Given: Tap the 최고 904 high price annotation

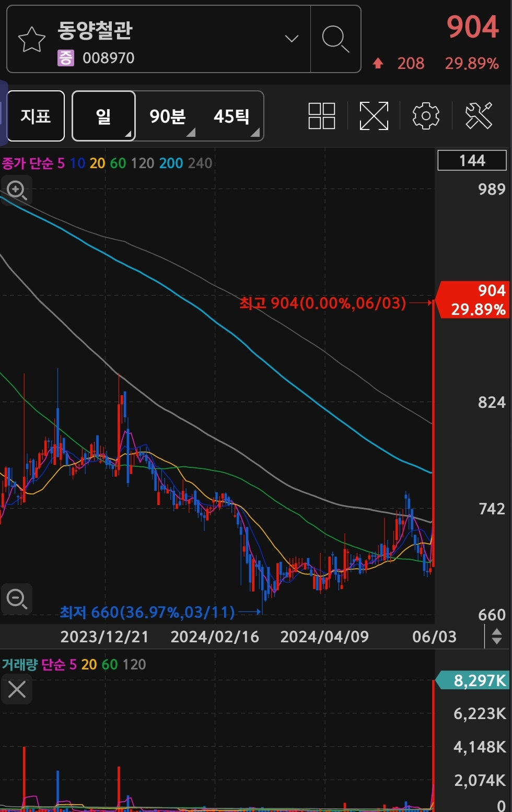Looking at the screenshot, I should point(322,303).
